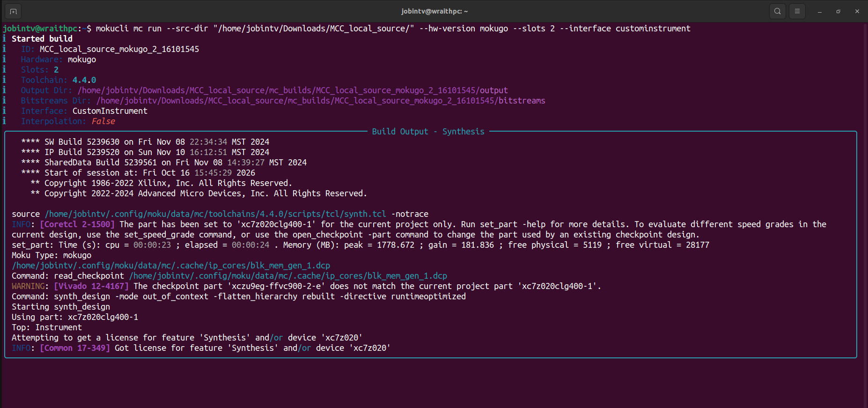Click the Output Dir path ending in /output

(293, 90)
